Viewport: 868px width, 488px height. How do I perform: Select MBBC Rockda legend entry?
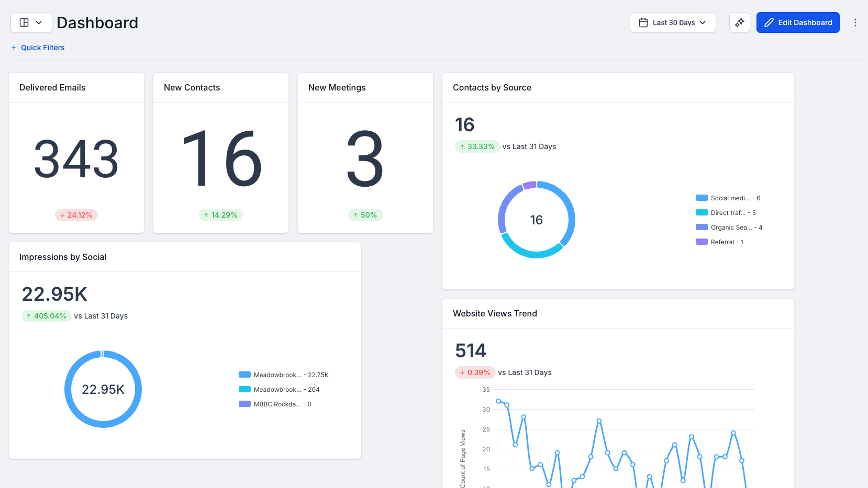tap(275, 404)
